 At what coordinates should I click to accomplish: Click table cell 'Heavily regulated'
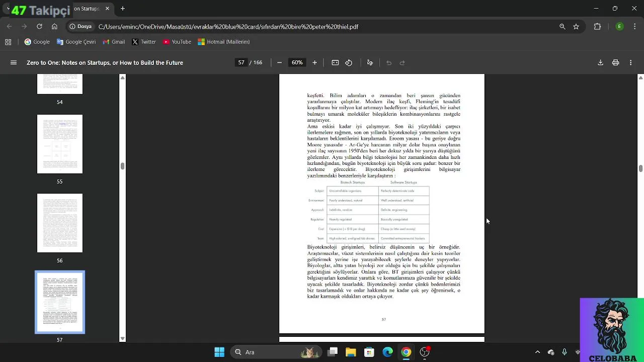(x=352, y=219)
